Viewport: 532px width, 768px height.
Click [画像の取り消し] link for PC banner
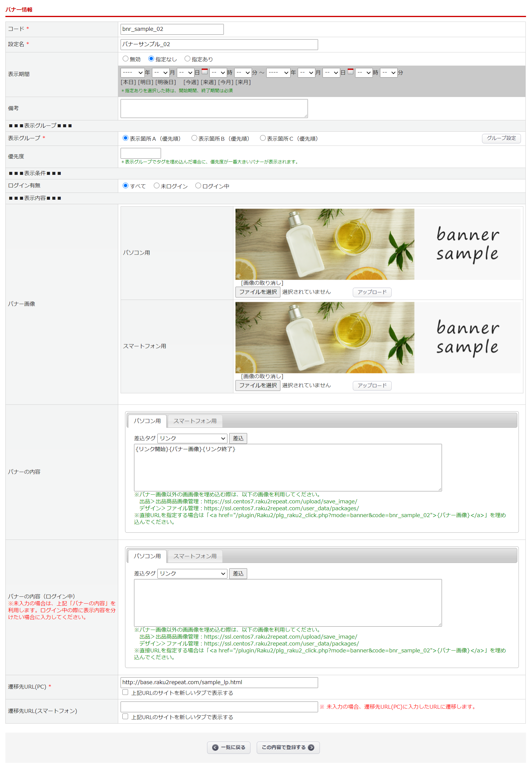[x=262, y=283]
